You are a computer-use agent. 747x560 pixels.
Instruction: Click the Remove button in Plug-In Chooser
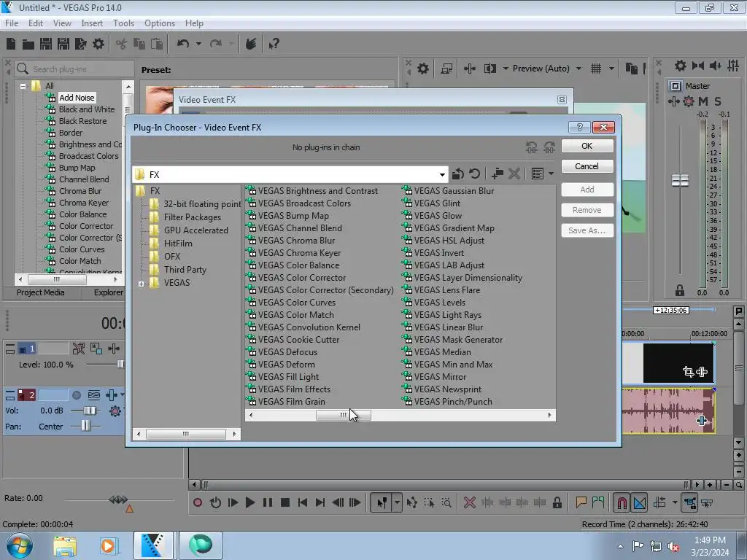(587, 210)
